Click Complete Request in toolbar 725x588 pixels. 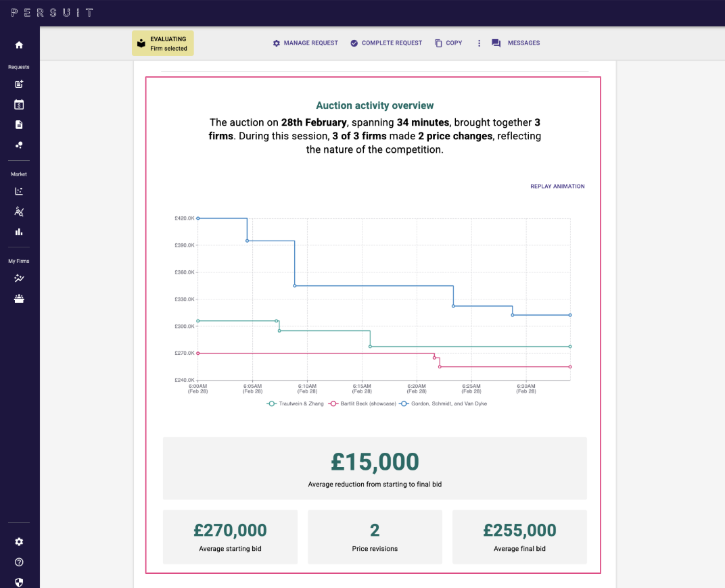[385, 43]
